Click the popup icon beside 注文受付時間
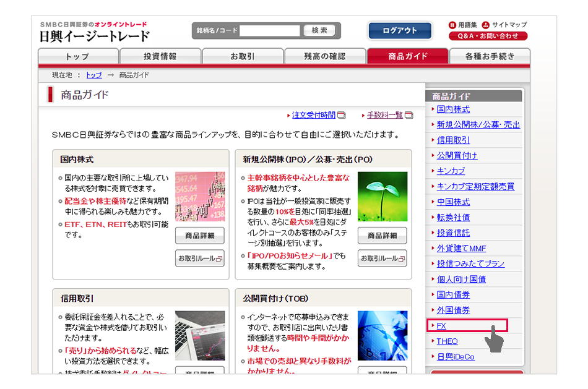The width and height of the screenshot is (588, 389). (342, 116)
